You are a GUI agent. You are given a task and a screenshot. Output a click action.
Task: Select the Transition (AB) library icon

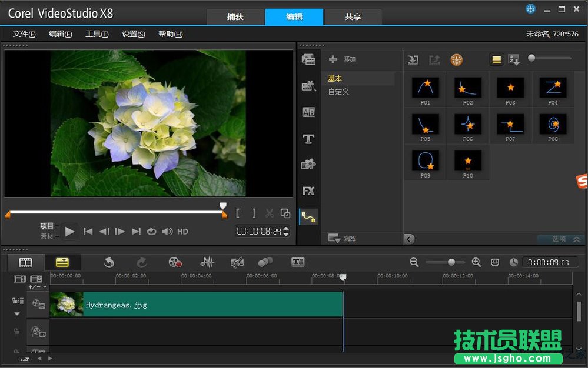(x=308, y=112)
